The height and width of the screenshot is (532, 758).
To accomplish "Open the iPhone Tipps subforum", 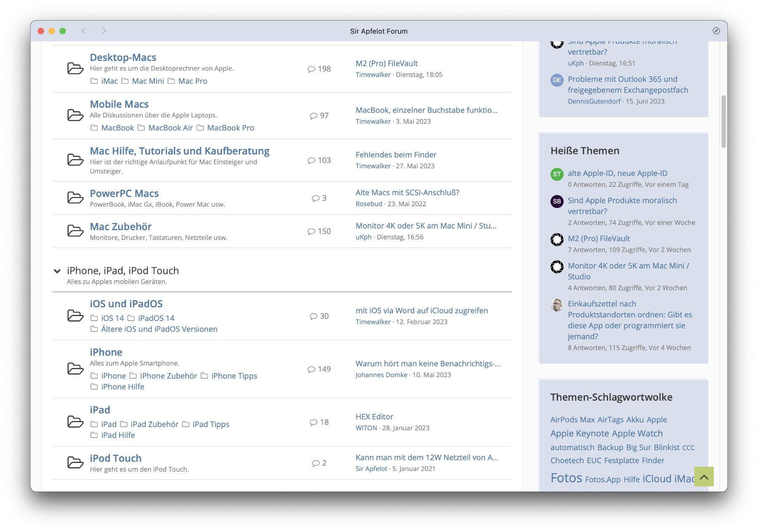I will pos(234,376).
